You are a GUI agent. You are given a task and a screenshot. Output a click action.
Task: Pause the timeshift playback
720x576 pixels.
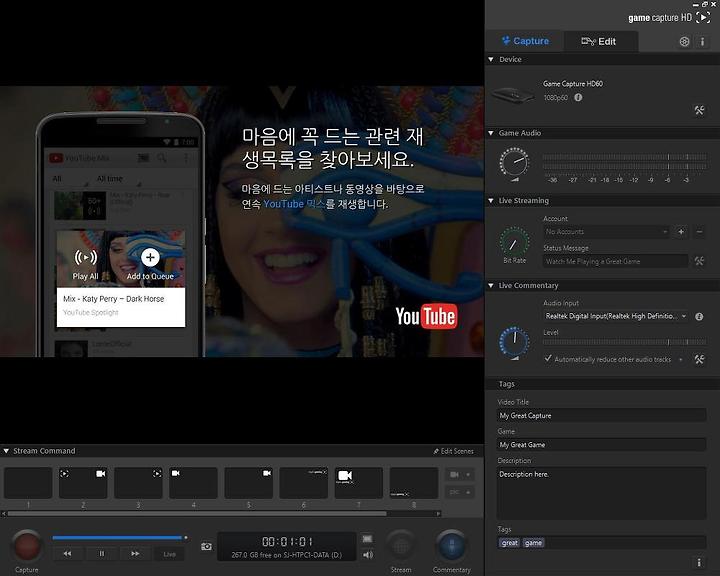pyautogui.click(x=101, y=554)
